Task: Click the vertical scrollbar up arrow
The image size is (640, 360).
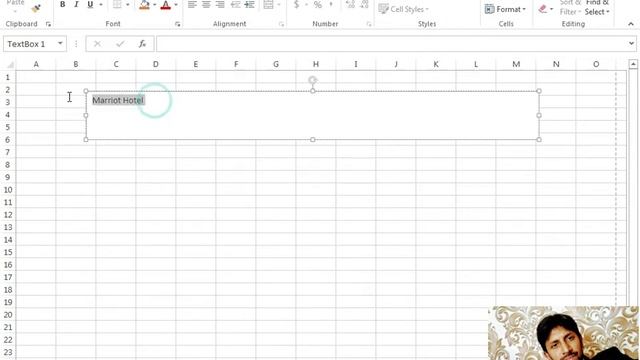Action: [633, 64]
